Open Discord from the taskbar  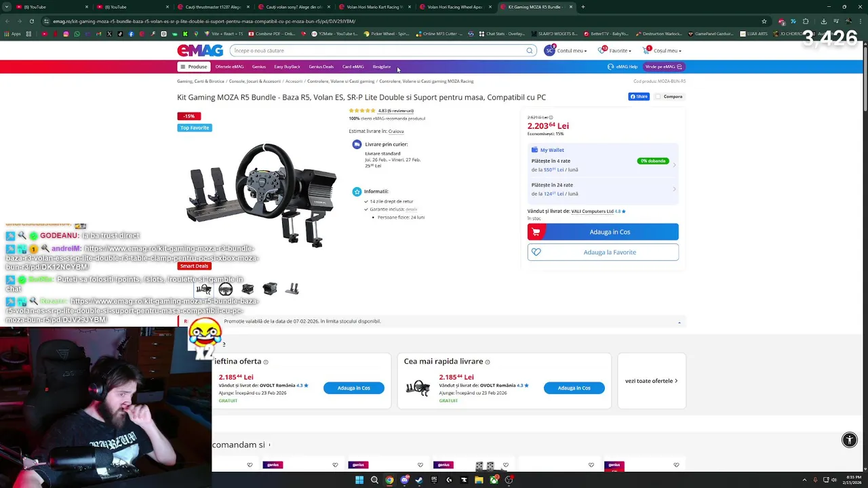click(404, 480)
